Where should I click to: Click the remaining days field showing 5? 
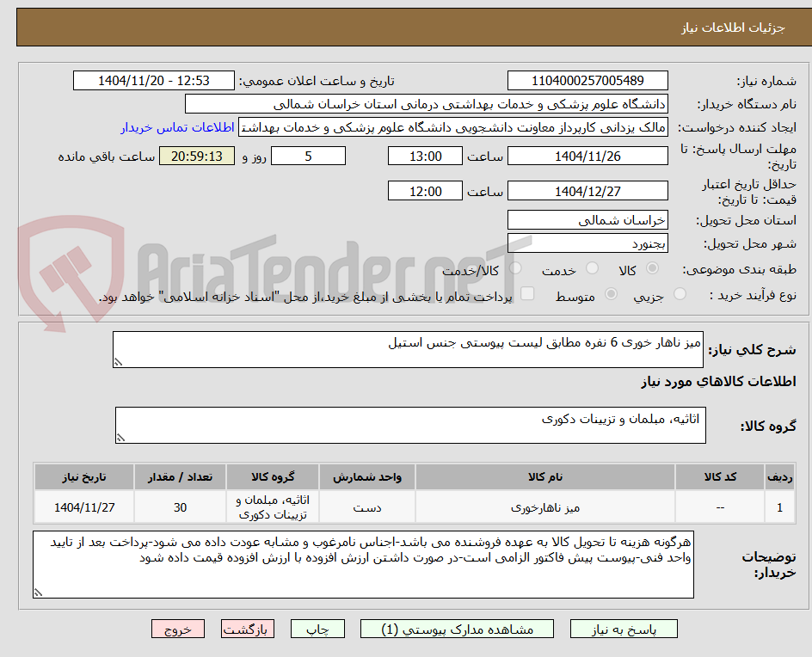click(308, 156)
